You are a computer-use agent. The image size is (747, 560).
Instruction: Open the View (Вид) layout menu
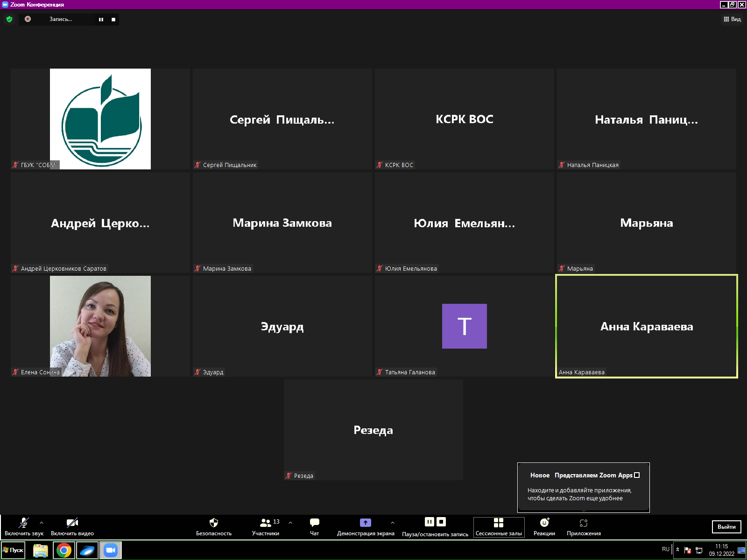point(732,19)
